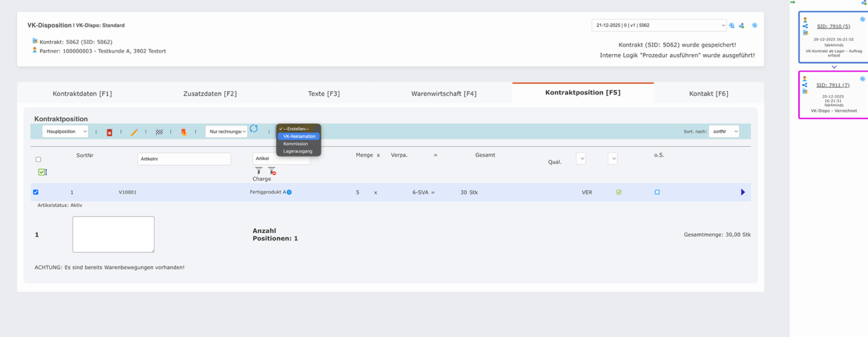Click the share icon in SID 7910 card
Viewport: 868px width, 337px height.
pos(805,26)
